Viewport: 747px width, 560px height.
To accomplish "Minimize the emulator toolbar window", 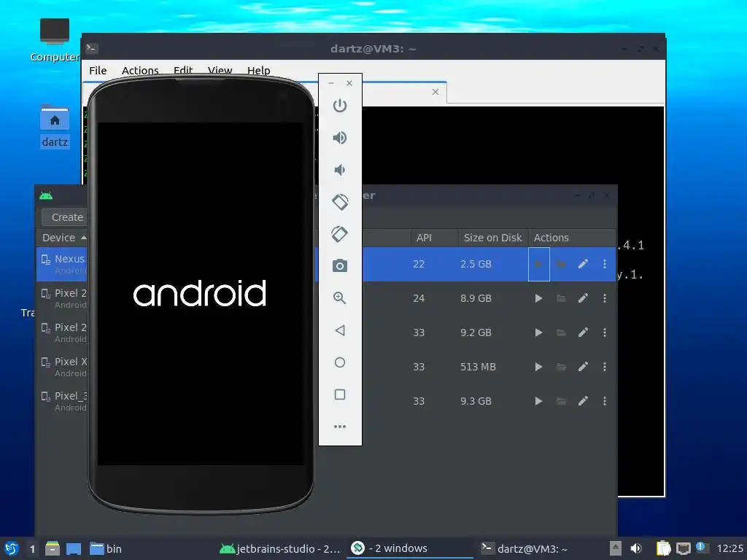I will [x=331, y=83].
